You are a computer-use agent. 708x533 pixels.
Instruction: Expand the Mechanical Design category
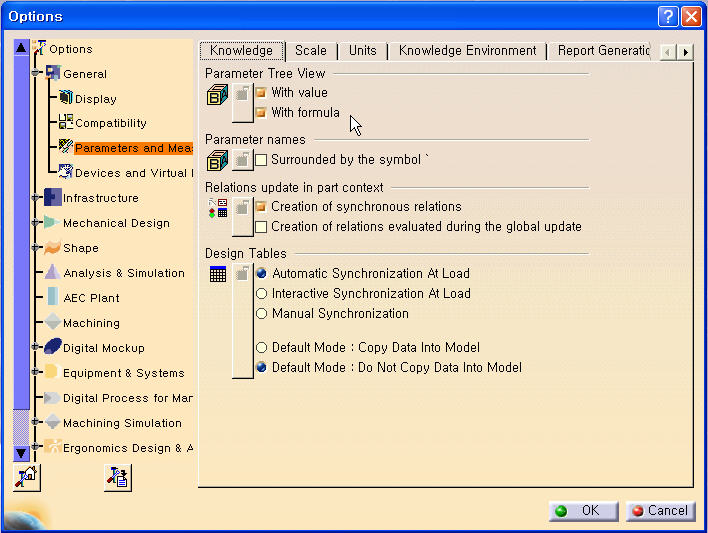36,223
